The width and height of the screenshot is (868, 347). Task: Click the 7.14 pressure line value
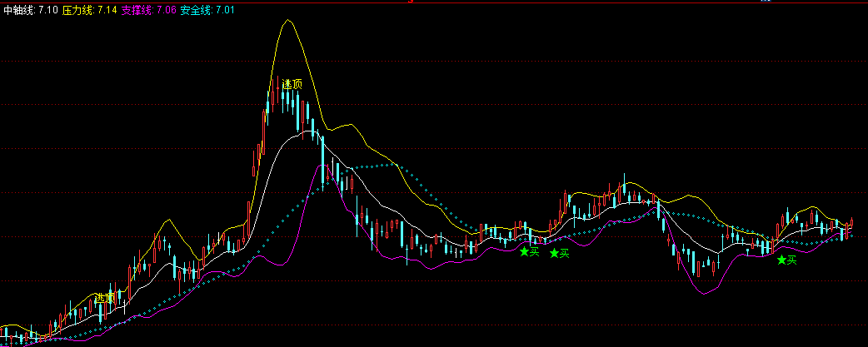pyautogui.click(x=107, y=10)
